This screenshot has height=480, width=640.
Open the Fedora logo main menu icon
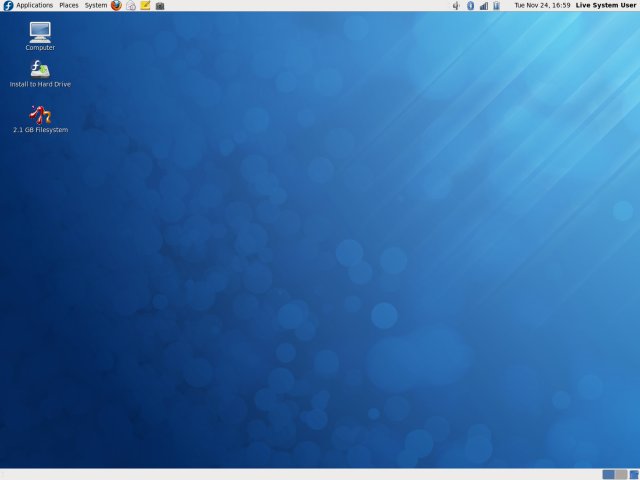coord(8,5)
